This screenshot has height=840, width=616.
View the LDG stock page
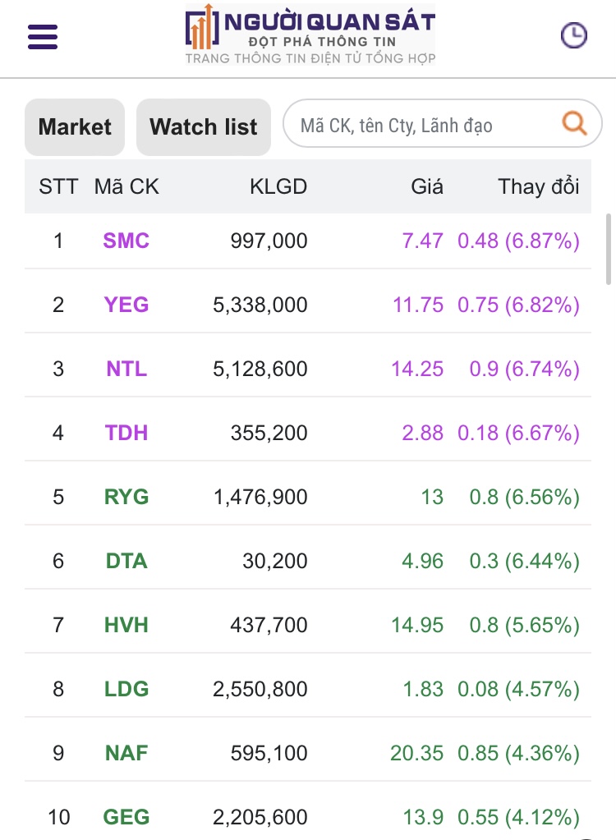coord(126,689)
